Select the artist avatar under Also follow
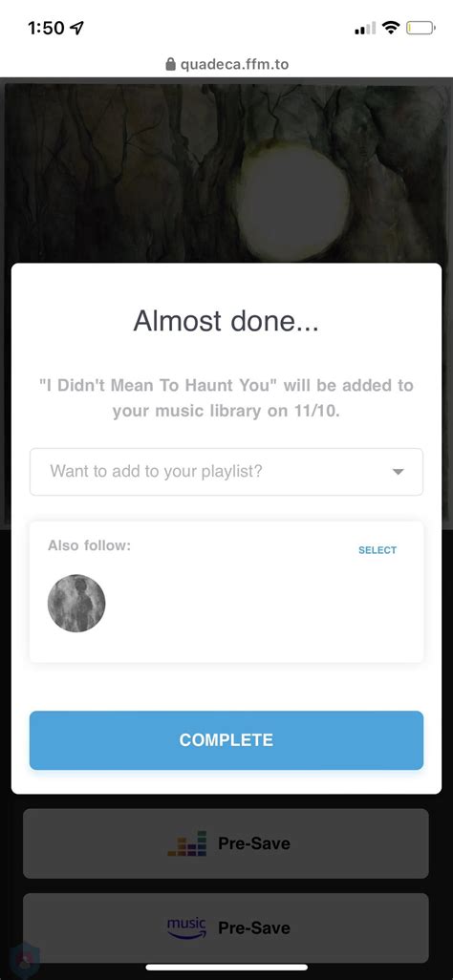 tap(76, 603)
